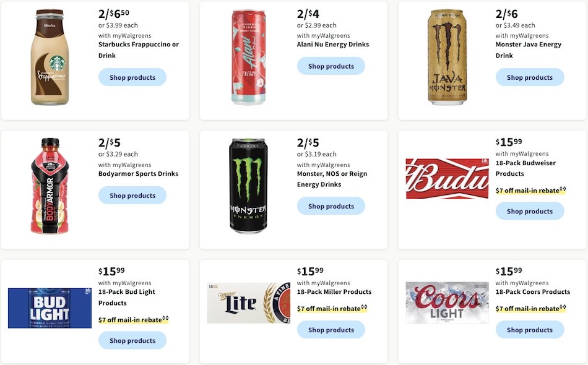Shop products for Bodyarmor Sports Drinks
The width and height of the screenshot is (588, 365).
tap(132, 195)
